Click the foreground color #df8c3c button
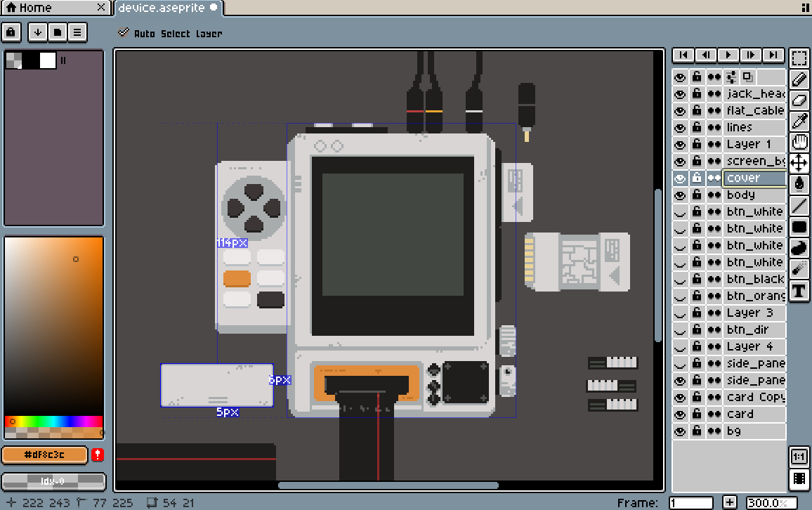This screenshot has width=812, height=510. tap(44, 455)
